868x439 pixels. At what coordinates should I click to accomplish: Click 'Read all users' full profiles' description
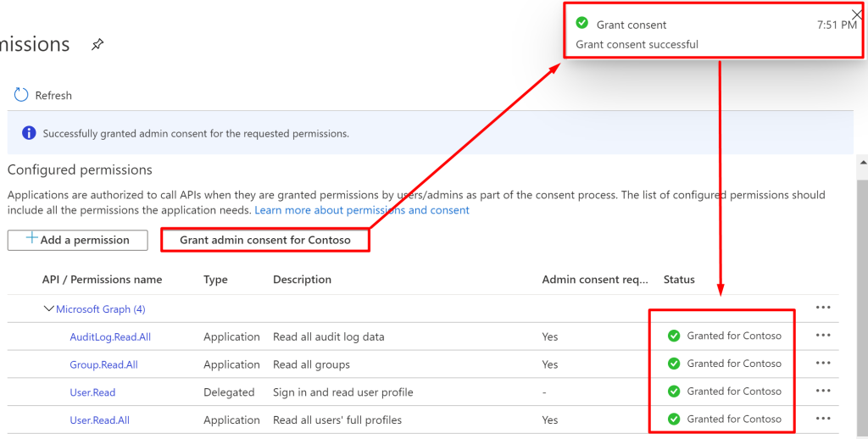337,420
